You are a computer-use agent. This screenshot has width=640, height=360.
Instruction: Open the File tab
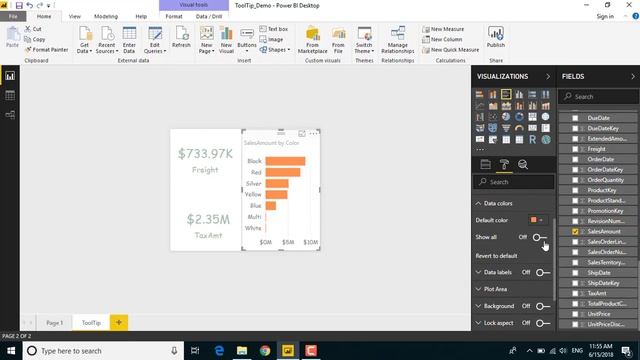tap(13, 16)
